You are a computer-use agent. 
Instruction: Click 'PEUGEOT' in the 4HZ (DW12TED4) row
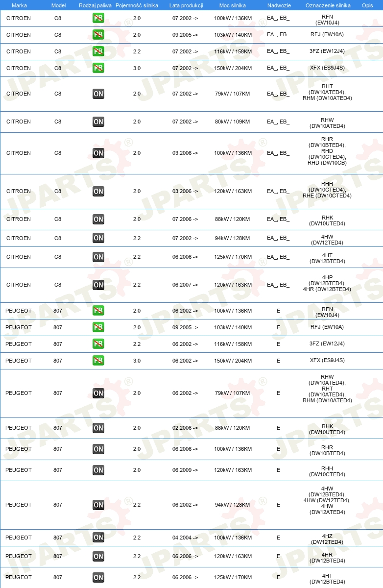(x=19, y=538)
